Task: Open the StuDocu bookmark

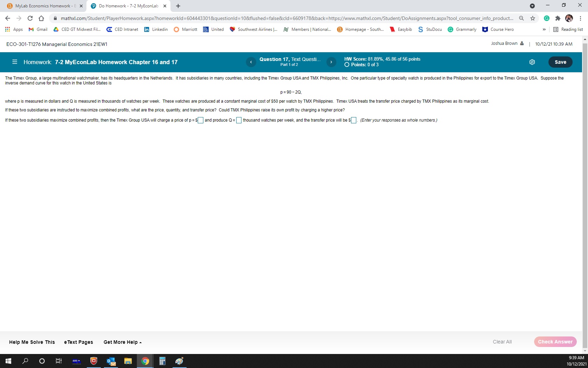Action: 430,29
